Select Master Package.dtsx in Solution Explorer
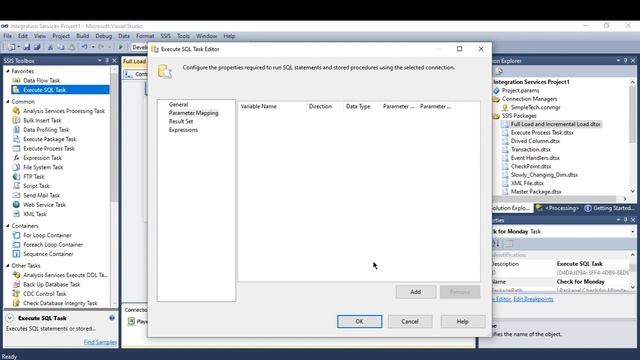The width and height of the screenshot is (640, 360). coord(536,191)
